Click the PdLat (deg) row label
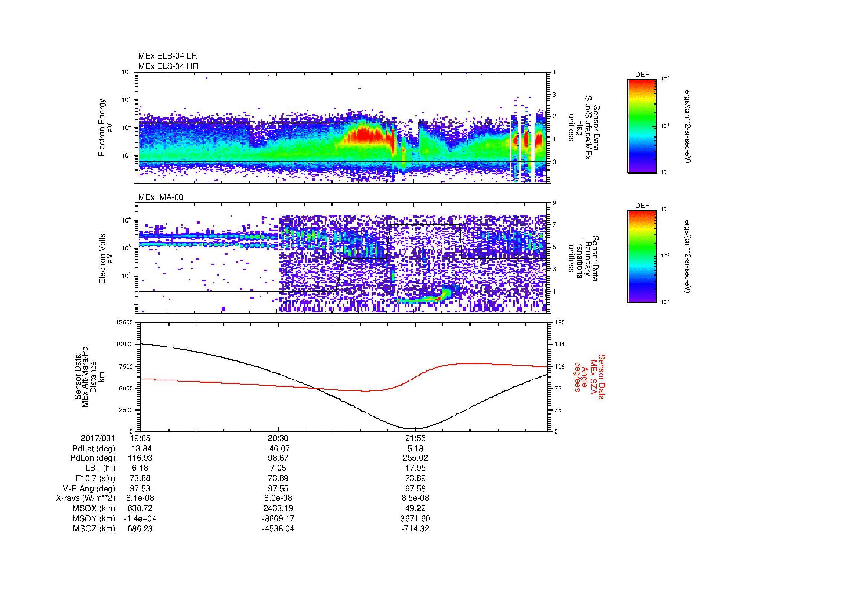868x613 pixels. tap(94, 449)
